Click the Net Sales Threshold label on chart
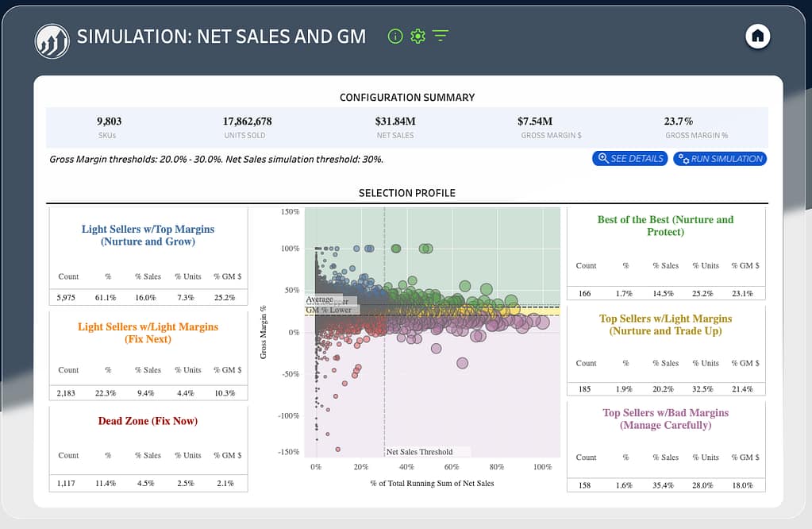 tap(418, 451)
